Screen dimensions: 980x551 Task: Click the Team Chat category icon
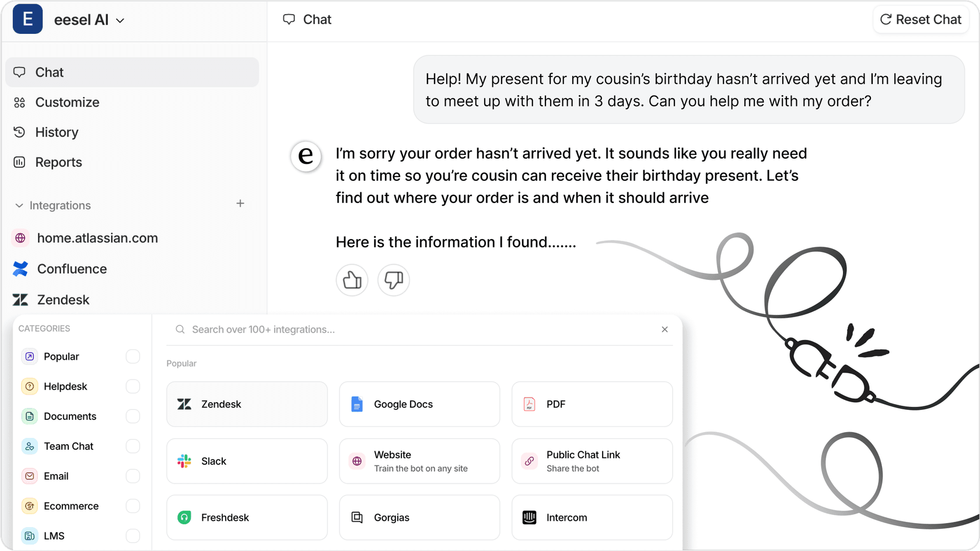(x=30, y=446)
